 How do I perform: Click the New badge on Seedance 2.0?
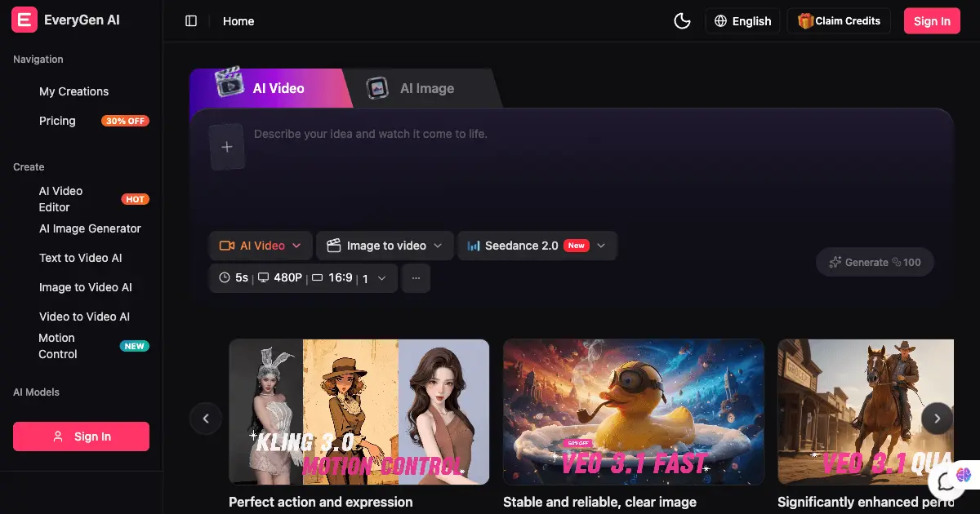[x=577, y=246]
